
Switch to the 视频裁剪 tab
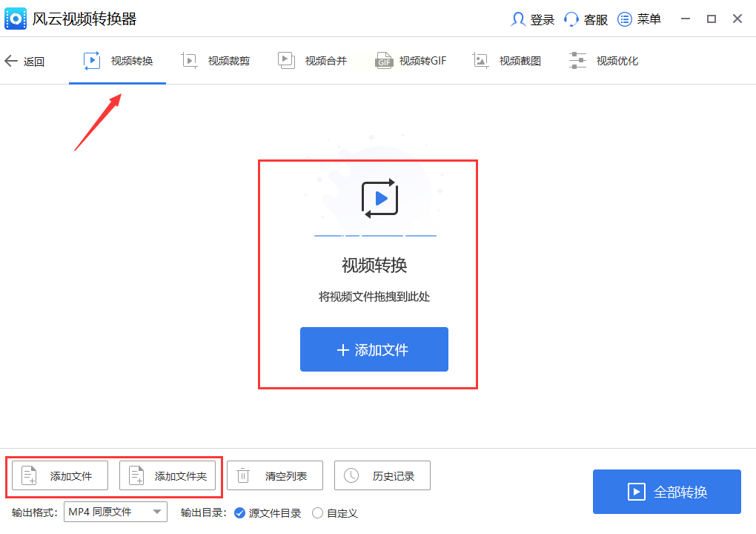click(x=216, y=61)
